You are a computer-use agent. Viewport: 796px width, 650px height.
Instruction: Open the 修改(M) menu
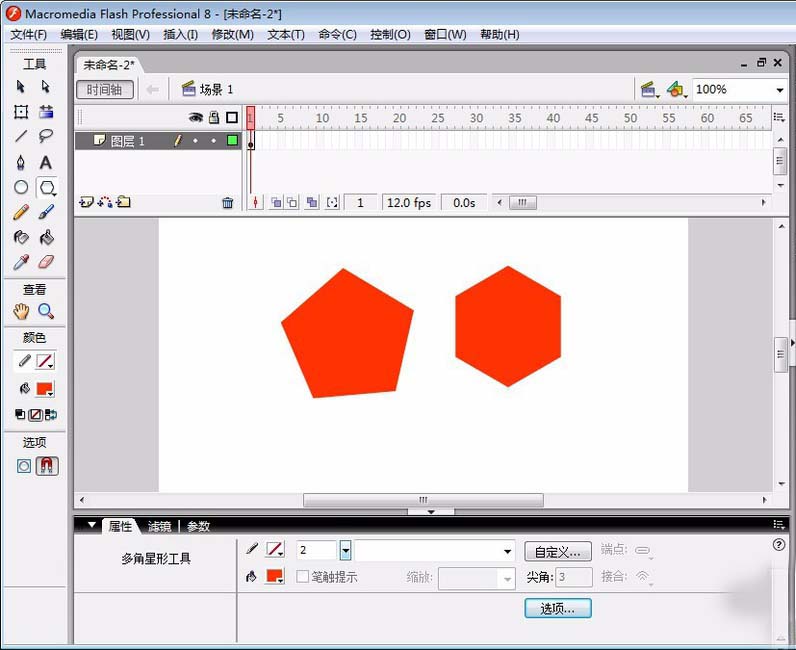pos(233,35)
